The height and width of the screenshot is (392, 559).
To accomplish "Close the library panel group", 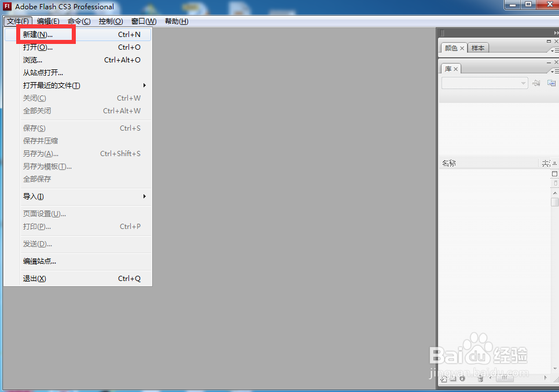I will [556, 62].
